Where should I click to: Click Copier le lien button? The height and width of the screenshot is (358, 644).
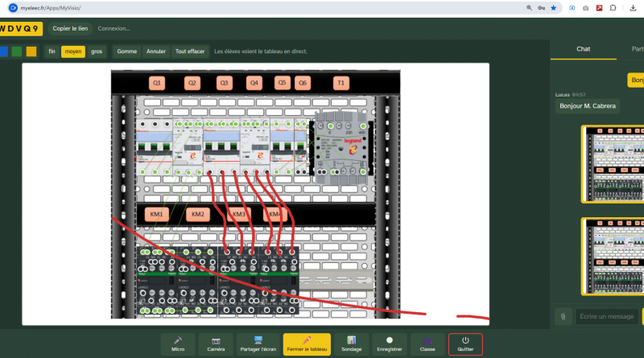pos(70,28)
